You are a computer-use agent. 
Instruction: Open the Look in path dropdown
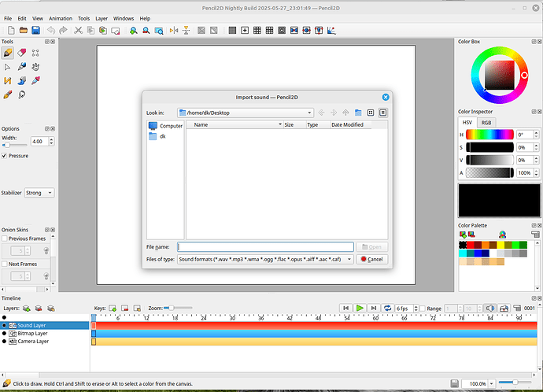pos(246,113)
